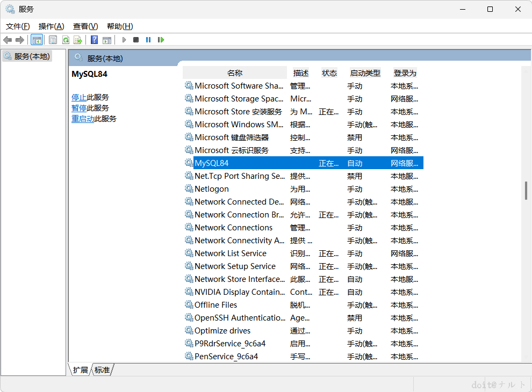The width and height of the screenshot is (532, 392).
Task: Click the Start service play button
Action: [124, 40]
